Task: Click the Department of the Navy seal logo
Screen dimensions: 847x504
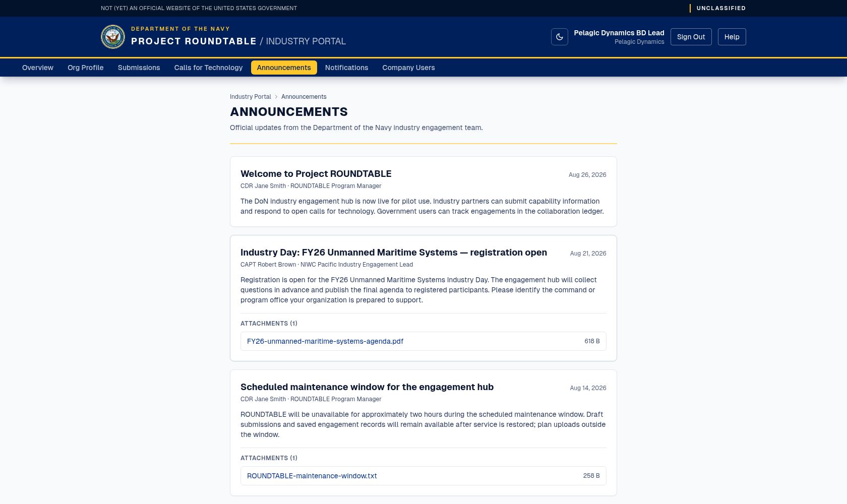Action: click(x=113, y=37)
